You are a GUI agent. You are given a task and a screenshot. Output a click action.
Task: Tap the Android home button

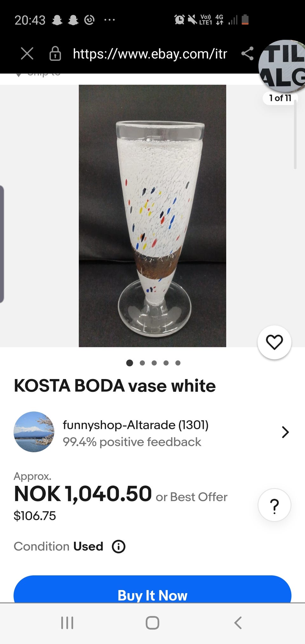(x=152, y=623)
